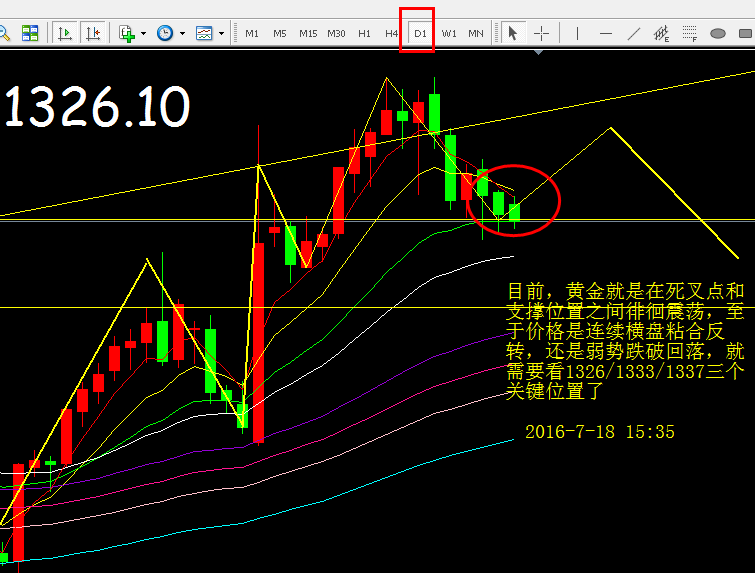Viewport: 755px width, 573px height.
Task: Expand the Templates dropdown arrow
Action: tap(221, 33)
